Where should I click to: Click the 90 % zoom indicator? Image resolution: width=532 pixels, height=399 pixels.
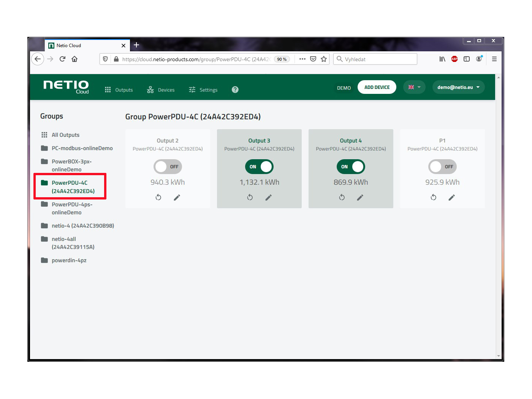click(282, 59)
